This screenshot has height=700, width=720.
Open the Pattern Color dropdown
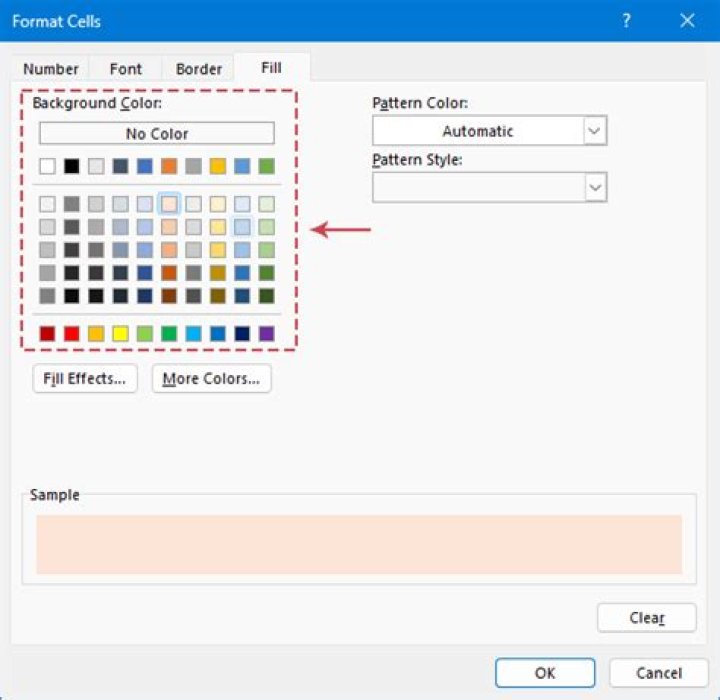[489, 131]
